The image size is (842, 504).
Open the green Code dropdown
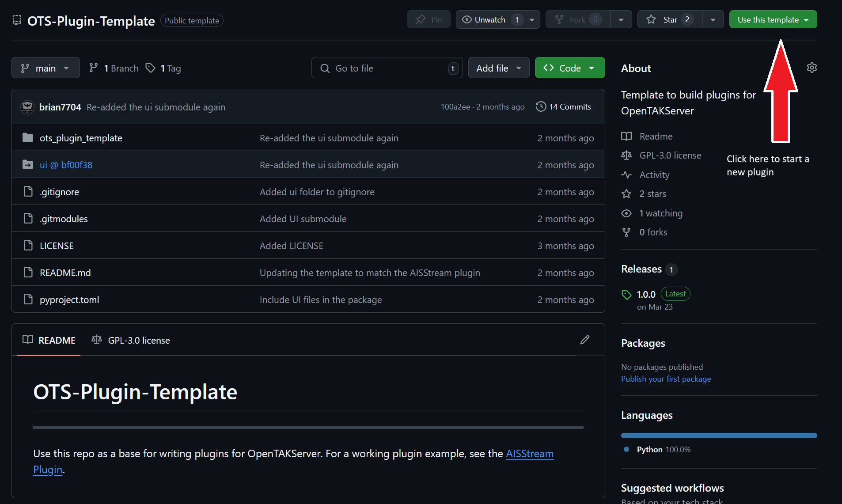pyautogui.click(x=570, y=68)
